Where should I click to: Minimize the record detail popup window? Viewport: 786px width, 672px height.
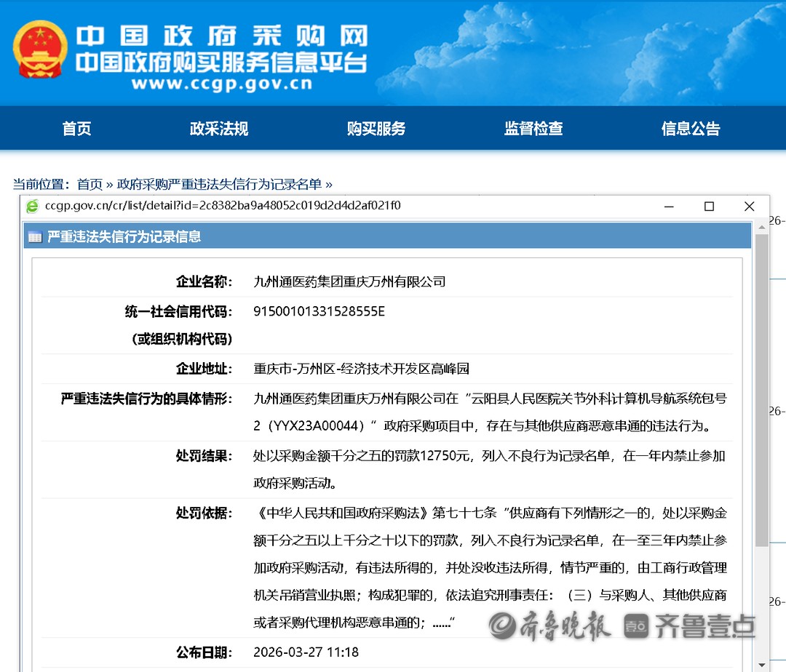click(x=669, y=207)
